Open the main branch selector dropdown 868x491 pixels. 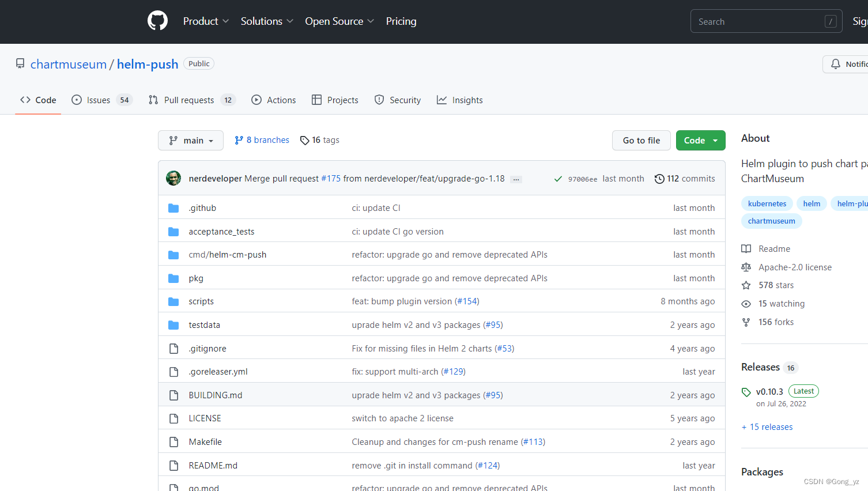191,141
